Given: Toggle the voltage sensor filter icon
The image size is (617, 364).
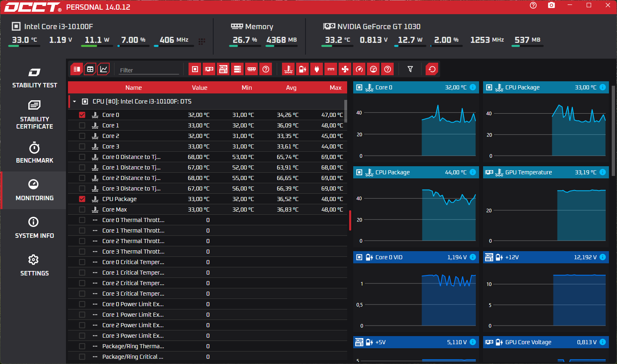Looking at the screenshot, I should tap(302, 69).
